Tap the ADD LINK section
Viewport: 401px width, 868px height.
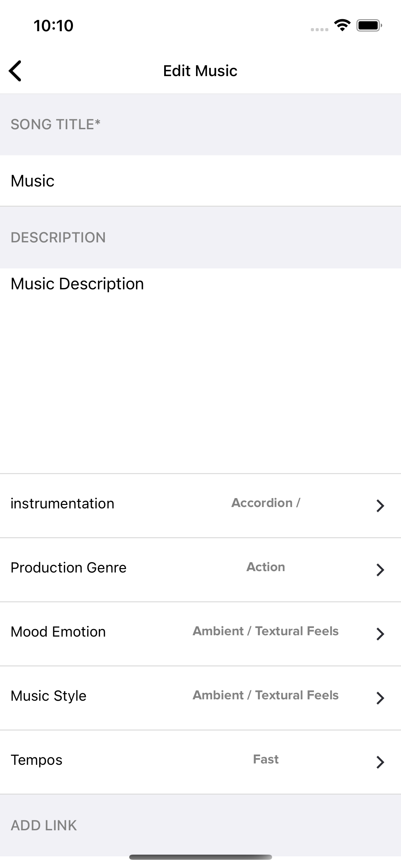click(44, 825)
